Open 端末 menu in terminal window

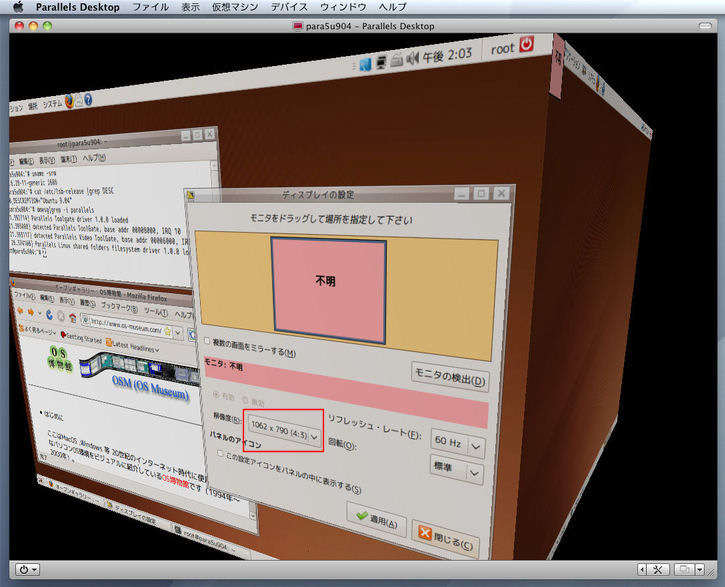(x=68, y=159)
